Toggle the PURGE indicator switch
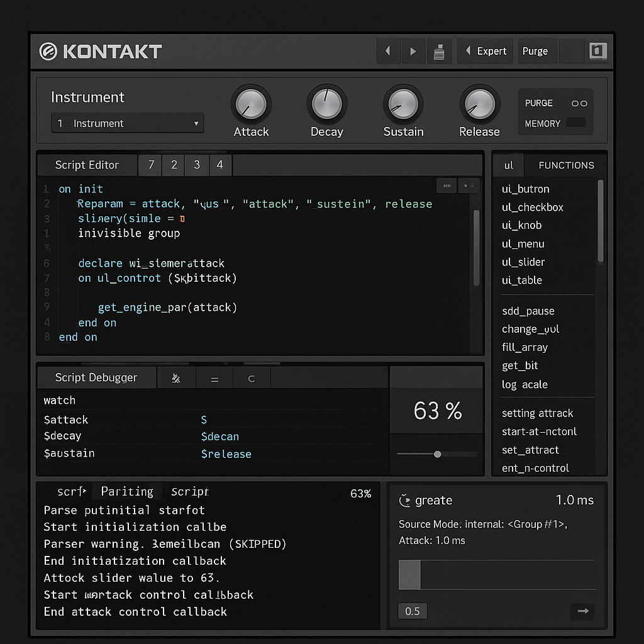 click(x=579, y=103)
